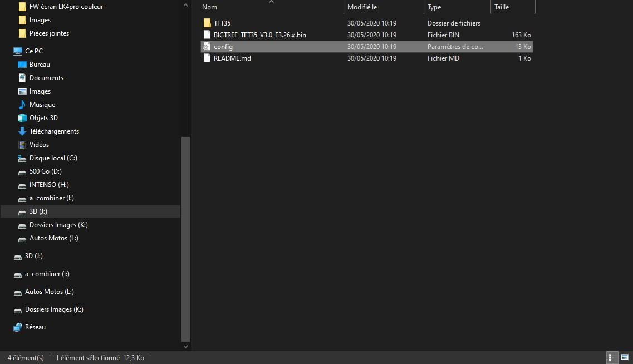
Task: Select the README.md file icon
Action: [x=207, y=58]
